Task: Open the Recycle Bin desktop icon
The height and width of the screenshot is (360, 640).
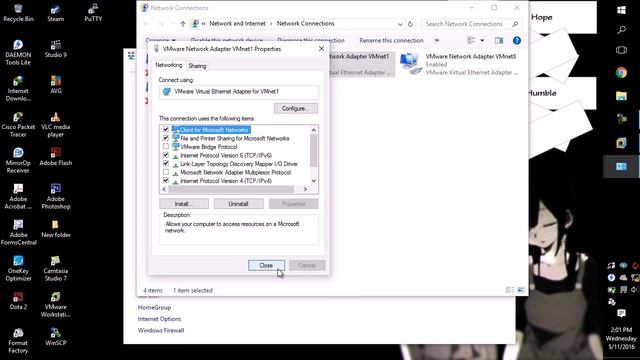Action: [18, 13]
